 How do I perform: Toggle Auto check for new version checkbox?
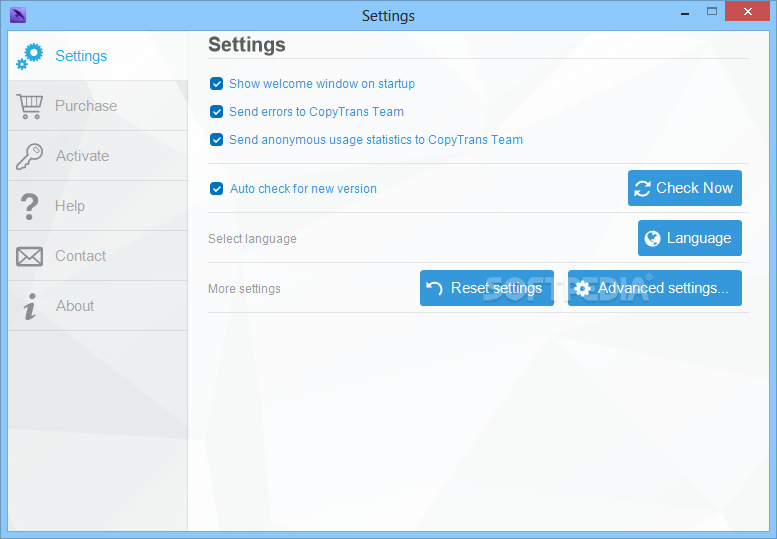217,189
